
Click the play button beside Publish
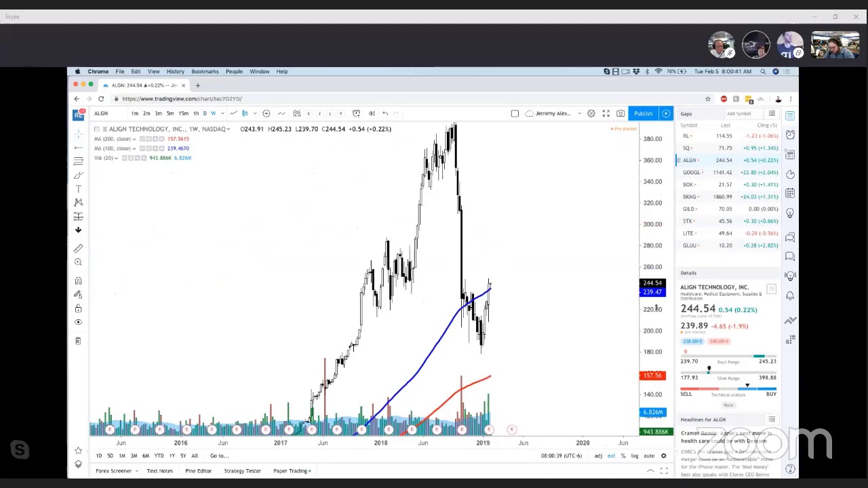coord(666,113)
